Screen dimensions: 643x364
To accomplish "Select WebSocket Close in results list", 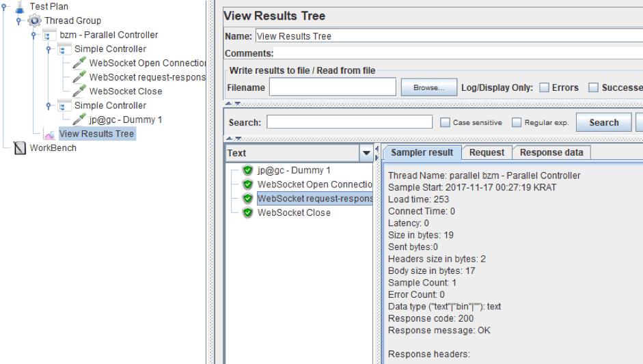I will [x=294, y=213].
